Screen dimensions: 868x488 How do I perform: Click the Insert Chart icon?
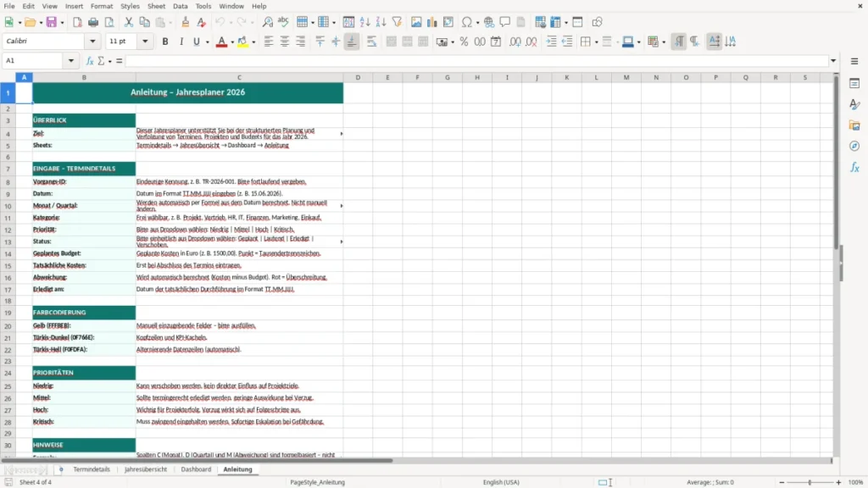coord(431,22)
